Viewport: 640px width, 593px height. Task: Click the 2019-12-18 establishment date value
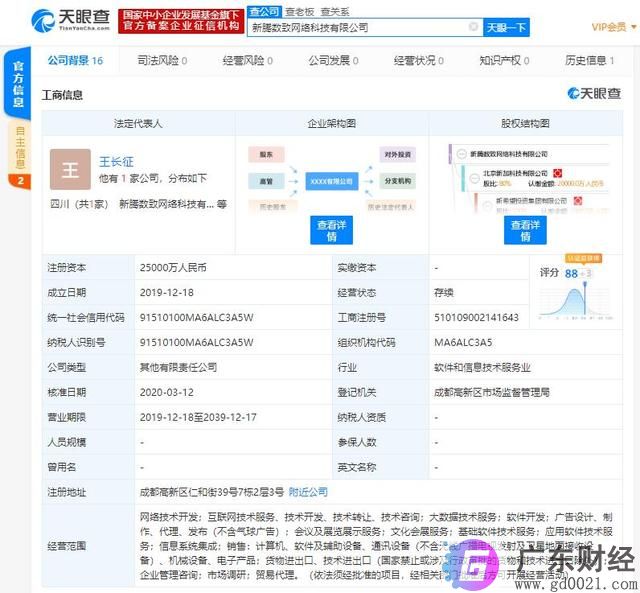(x=167, y=293)
